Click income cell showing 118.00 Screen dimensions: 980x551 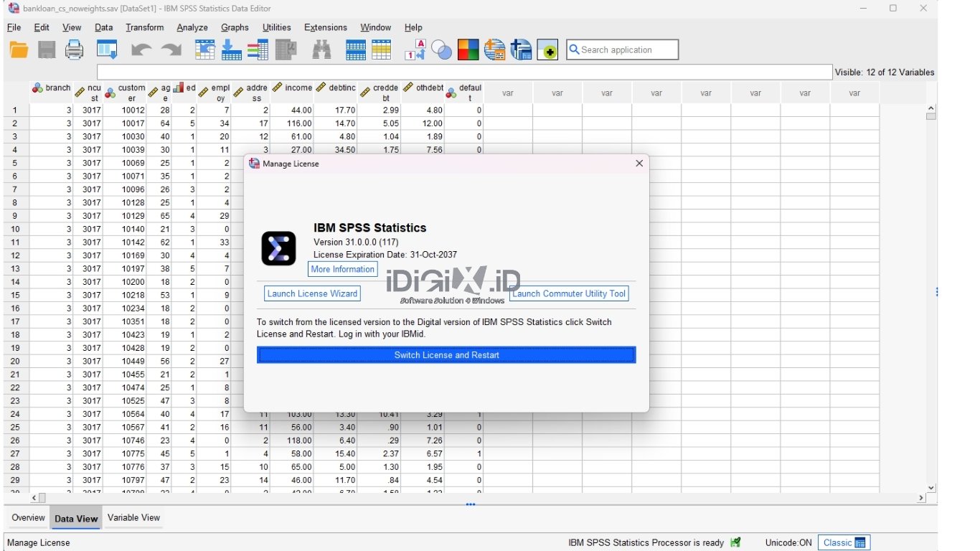coord(292,441)
